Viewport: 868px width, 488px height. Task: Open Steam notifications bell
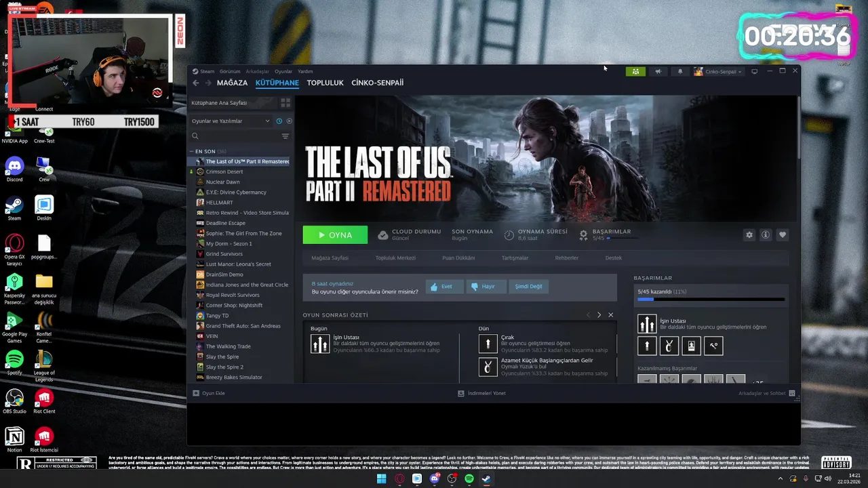tap(680, 71)
